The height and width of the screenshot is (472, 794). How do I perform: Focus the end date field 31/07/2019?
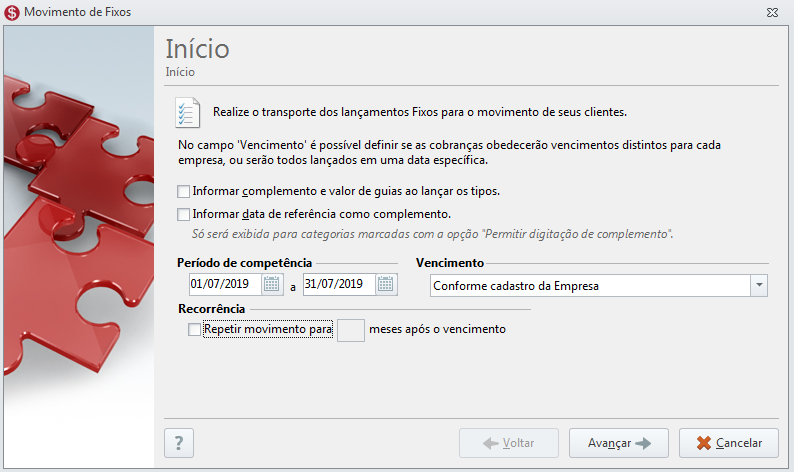[339, 285]
